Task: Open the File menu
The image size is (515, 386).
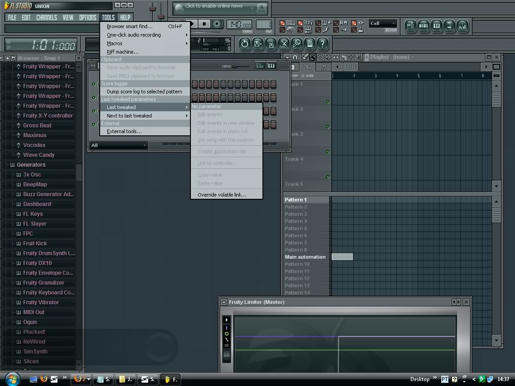Action: pos(12,17)
